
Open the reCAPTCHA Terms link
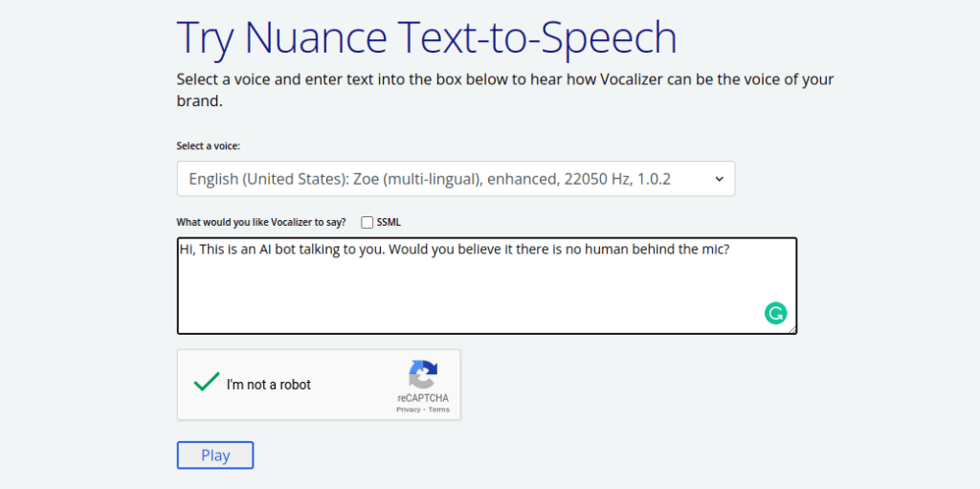click(438, 410)
